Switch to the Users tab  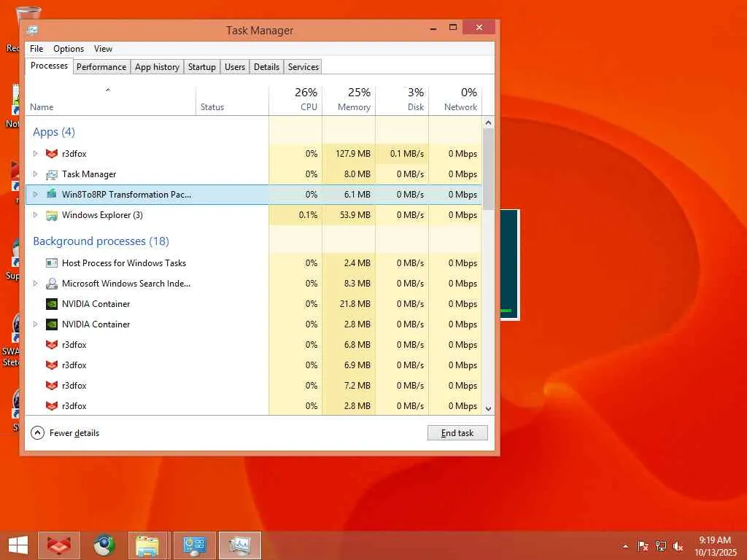(235, 66)
